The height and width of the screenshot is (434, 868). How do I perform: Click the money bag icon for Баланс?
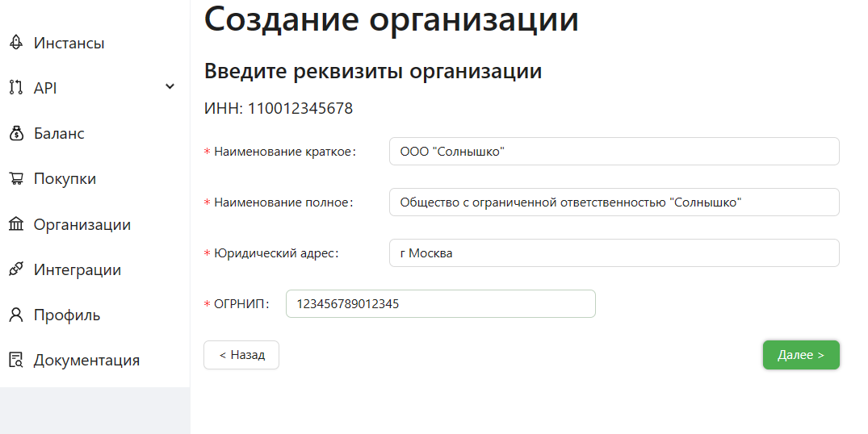point(15,134)
